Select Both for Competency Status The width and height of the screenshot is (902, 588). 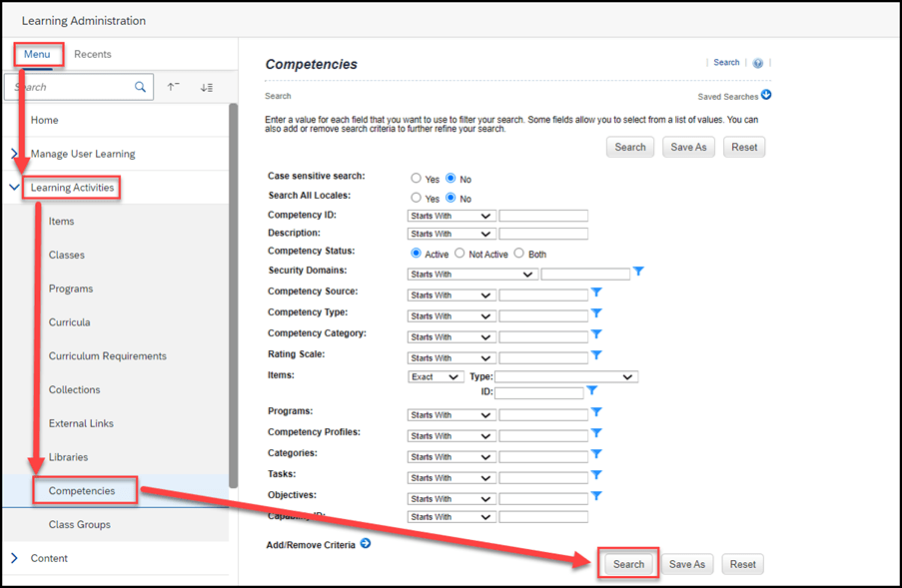(519, 254)
